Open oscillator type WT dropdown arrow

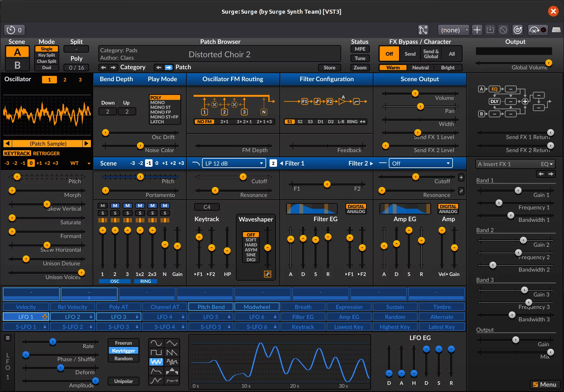(89, 163)
